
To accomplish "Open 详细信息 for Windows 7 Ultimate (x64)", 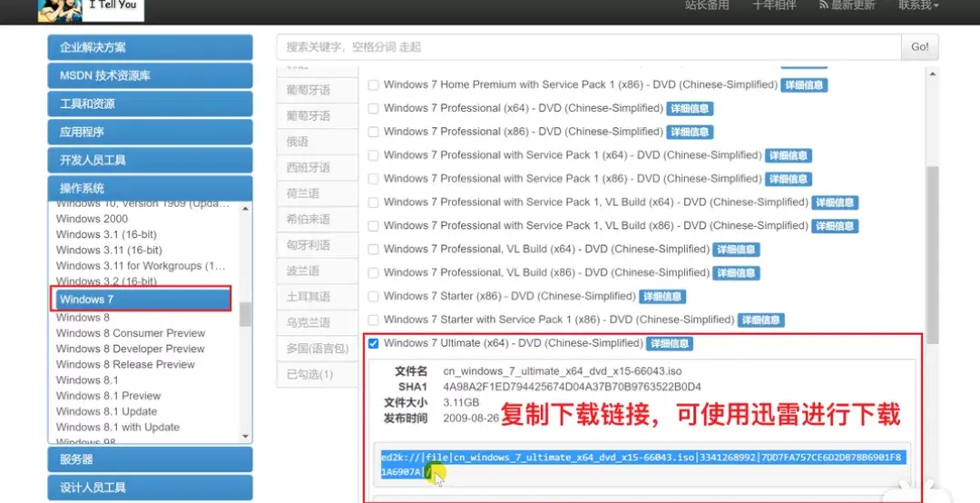I will pos(670,343).
